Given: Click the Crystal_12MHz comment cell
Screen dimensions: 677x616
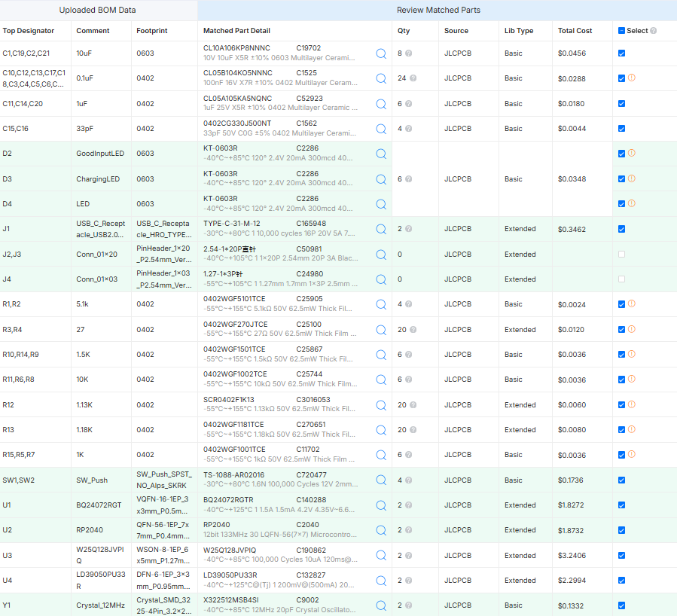Looking at the screenshot, I should pos(100,605).
